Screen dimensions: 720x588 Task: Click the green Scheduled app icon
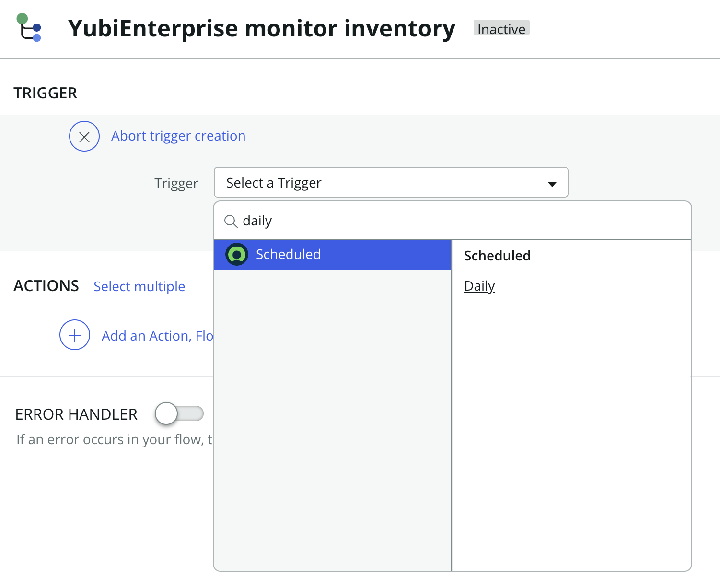(237, 254)
